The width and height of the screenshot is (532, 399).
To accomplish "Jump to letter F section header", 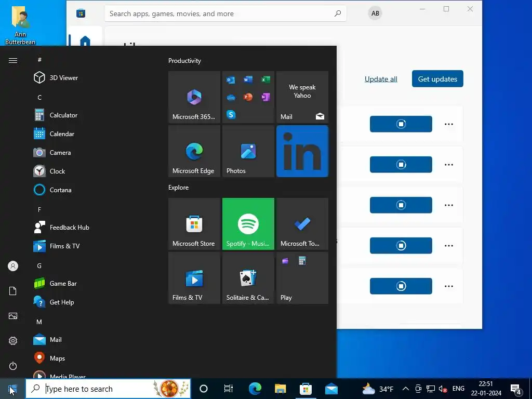I will [x=39, y=210].
